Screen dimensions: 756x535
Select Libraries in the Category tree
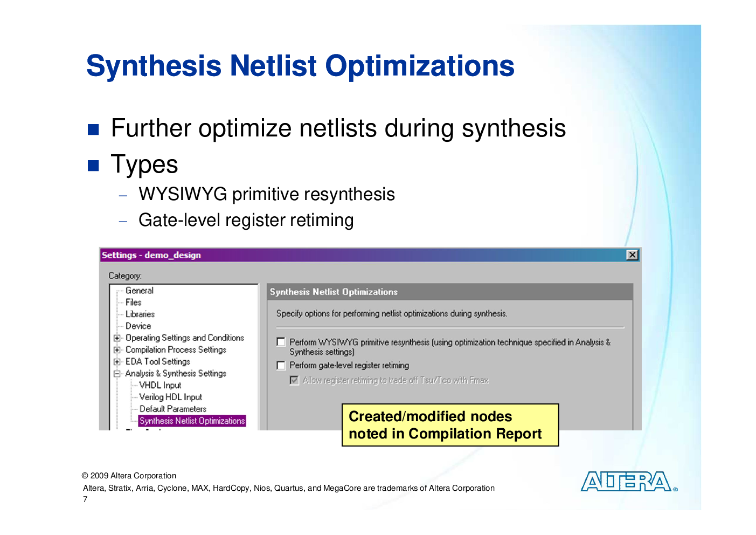point(140,314)
